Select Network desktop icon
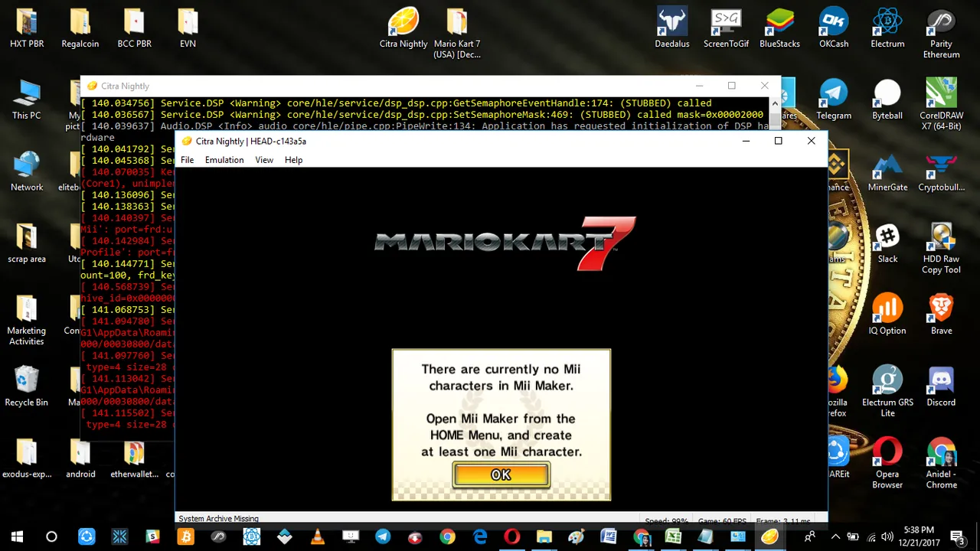 27,172
